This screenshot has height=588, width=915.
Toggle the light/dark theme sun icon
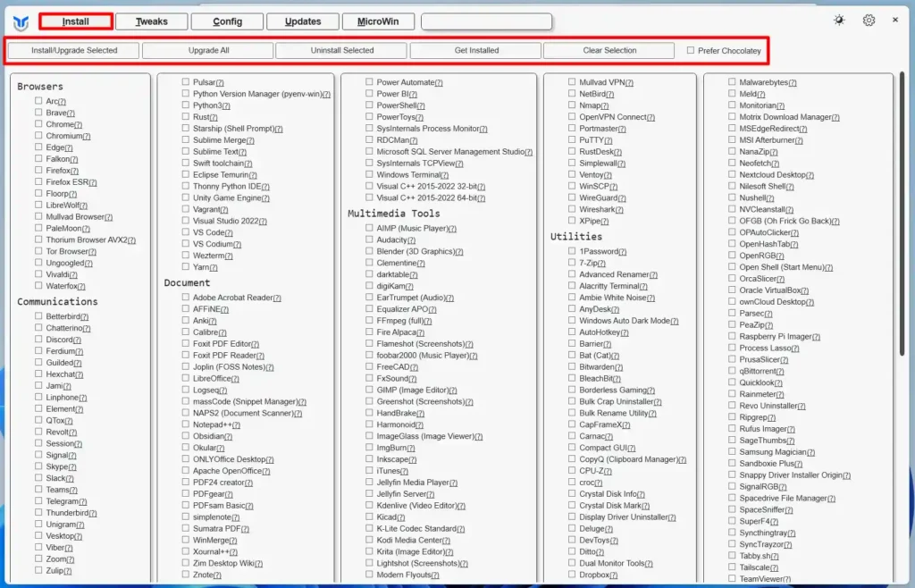pos(839,21)
